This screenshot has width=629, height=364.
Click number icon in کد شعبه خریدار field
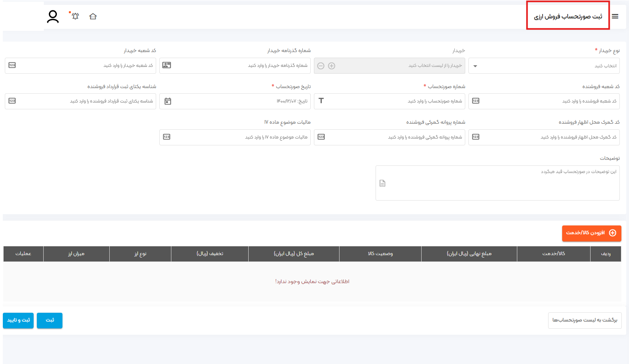(x=12, y=65)
